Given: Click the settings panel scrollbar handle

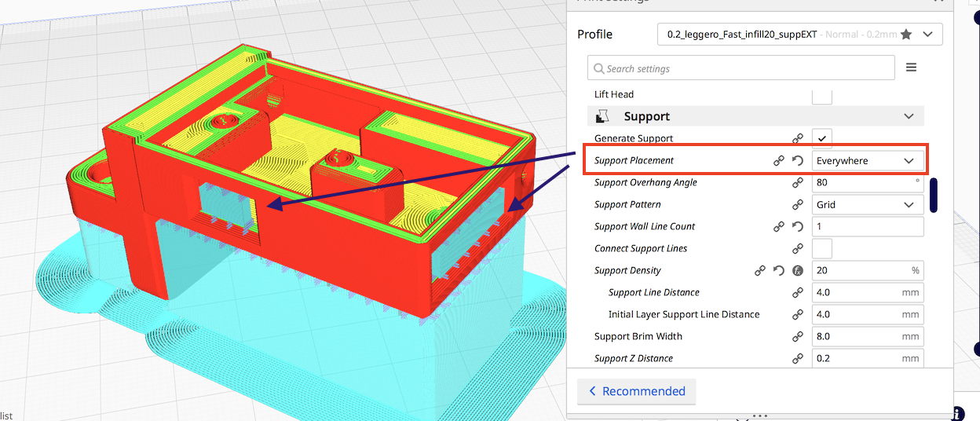Looking at the screenshot, I should pos(934,196).
